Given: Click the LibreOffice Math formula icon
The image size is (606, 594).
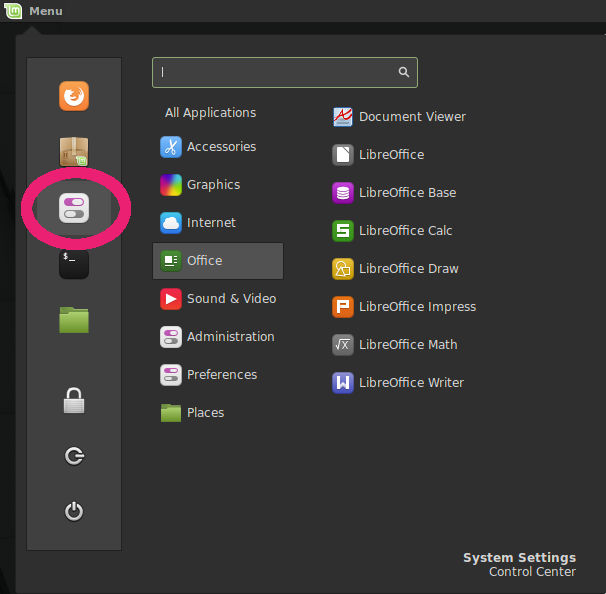Looking at the screenshot, I should click(343, 344).
